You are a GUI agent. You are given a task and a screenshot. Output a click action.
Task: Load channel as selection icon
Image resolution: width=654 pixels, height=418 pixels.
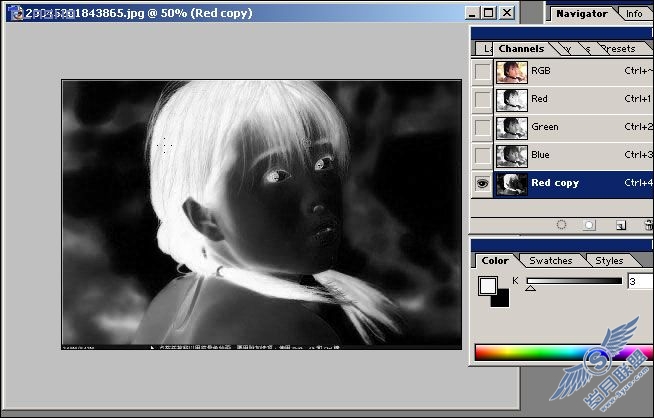pos(561,225)
